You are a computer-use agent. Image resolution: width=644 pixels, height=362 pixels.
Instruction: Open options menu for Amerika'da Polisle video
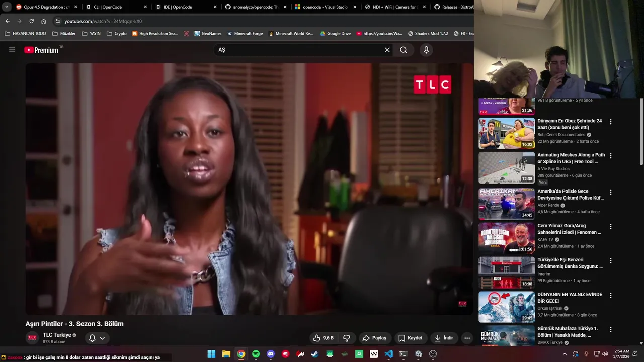point(611,192)
